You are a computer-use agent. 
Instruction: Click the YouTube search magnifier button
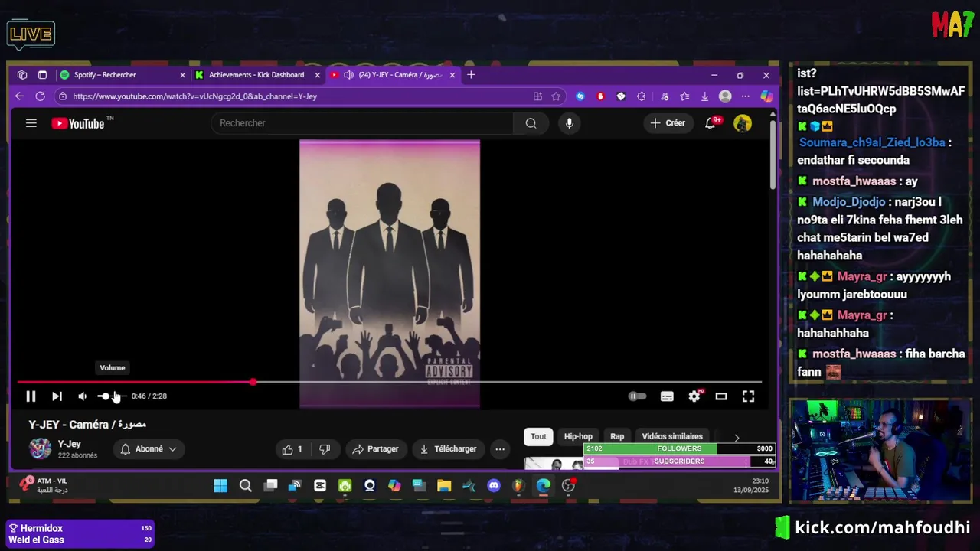531,123
